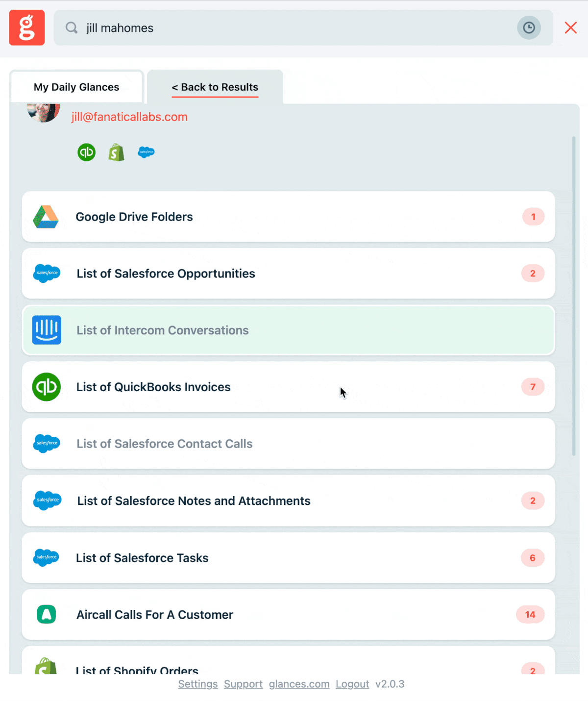Click the red Glances logo icon
Image resolution: width=588 pixels, height=701 pixels.
coord(27,27)
